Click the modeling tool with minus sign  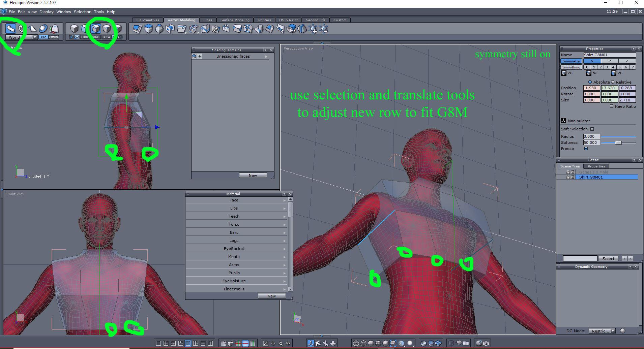324,29
